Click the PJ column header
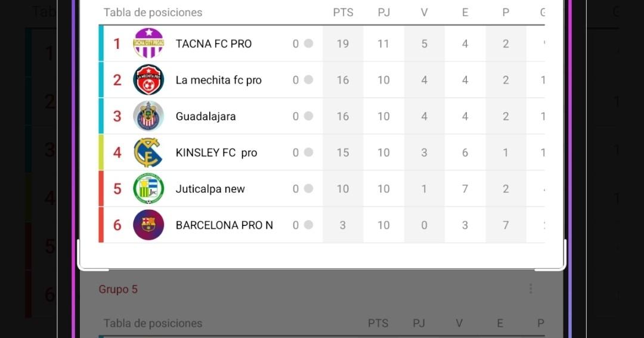The image size is (644, 338). coord(383,13)
